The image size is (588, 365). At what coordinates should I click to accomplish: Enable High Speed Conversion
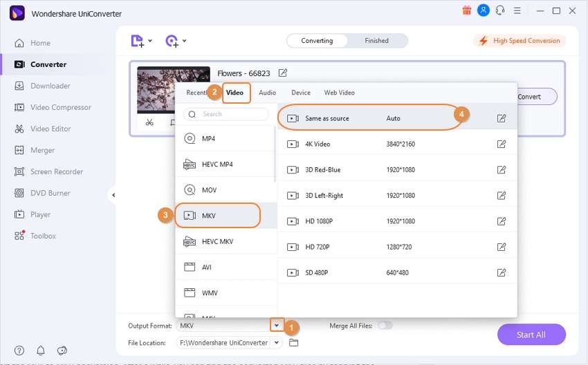tap(520, 41)
